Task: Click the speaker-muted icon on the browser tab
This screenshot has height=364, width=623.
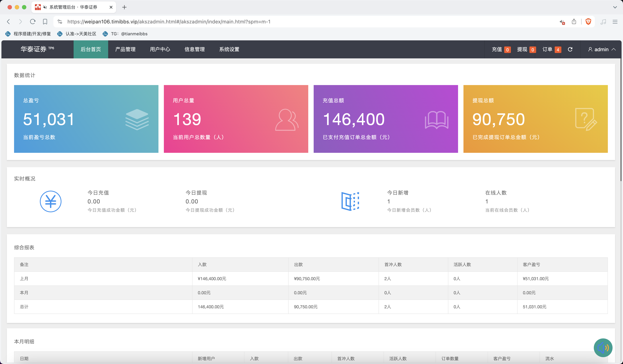Action: 45,7
